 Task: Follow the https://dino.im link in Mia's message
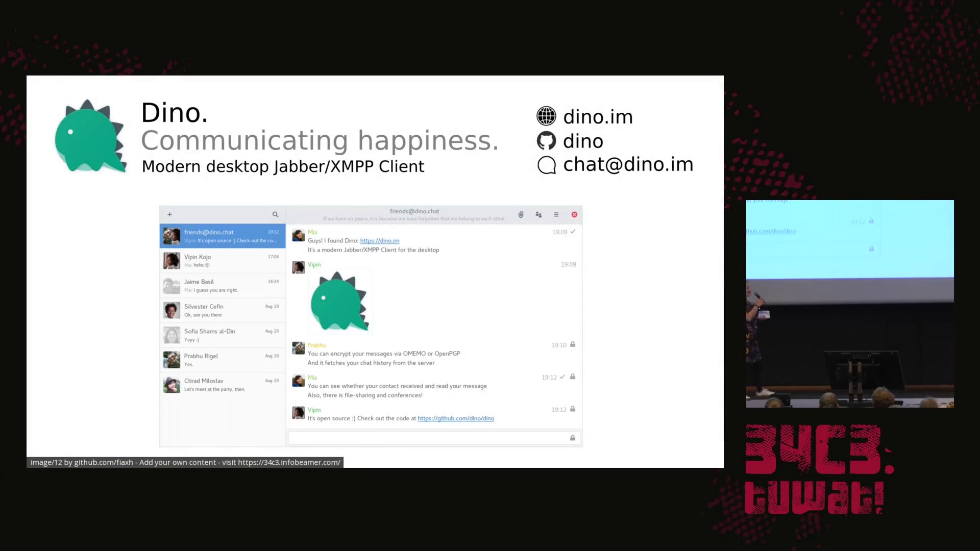pyautogui.click(x=379, y=241)
